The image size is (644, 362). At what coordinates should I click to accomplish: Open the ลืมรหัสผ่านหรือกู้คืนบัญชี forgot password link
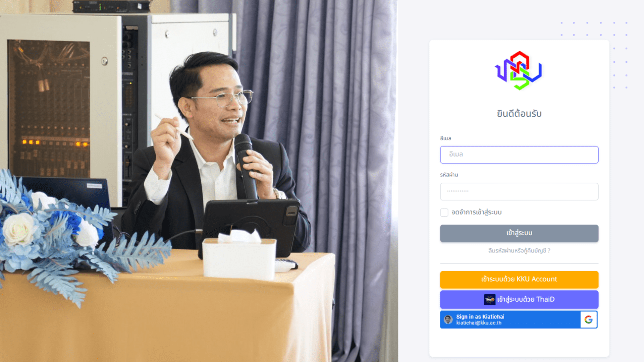(x=519, y=251)
